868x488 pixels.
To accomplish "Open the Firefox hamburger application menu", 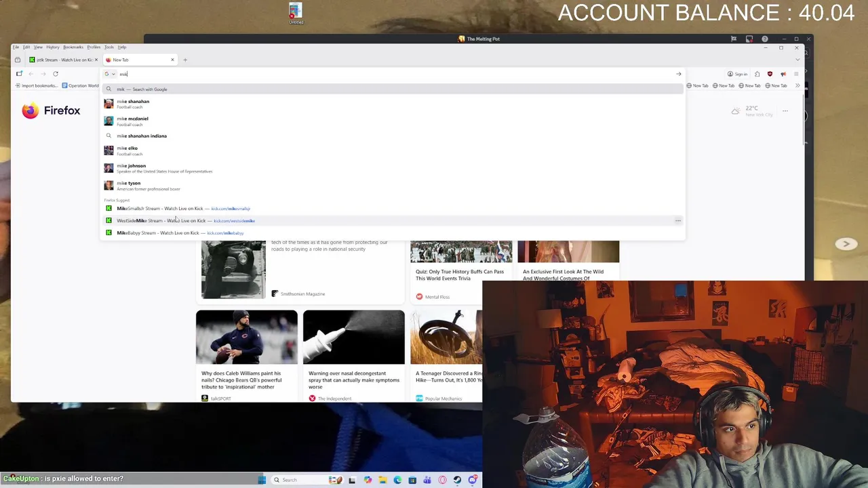I will coord(796,74).
